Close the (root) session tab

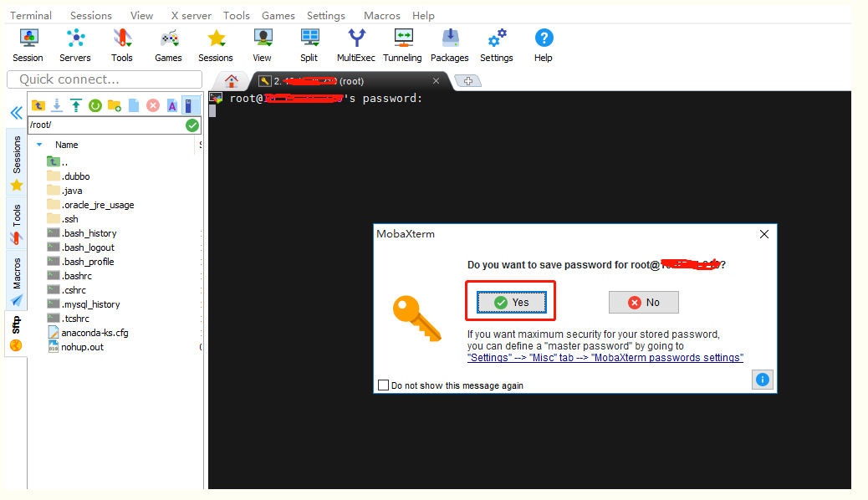tap(437, 81)
